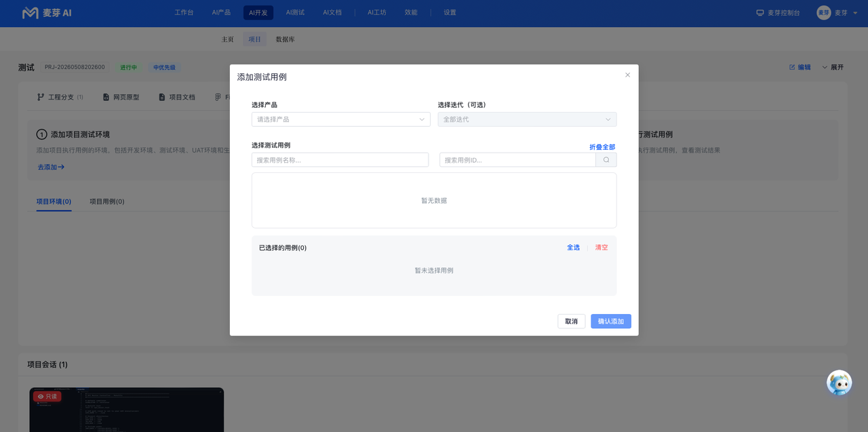Switch to the 数据库 sub-tab
The image size is (868, 432).
[x=285, y=39]
